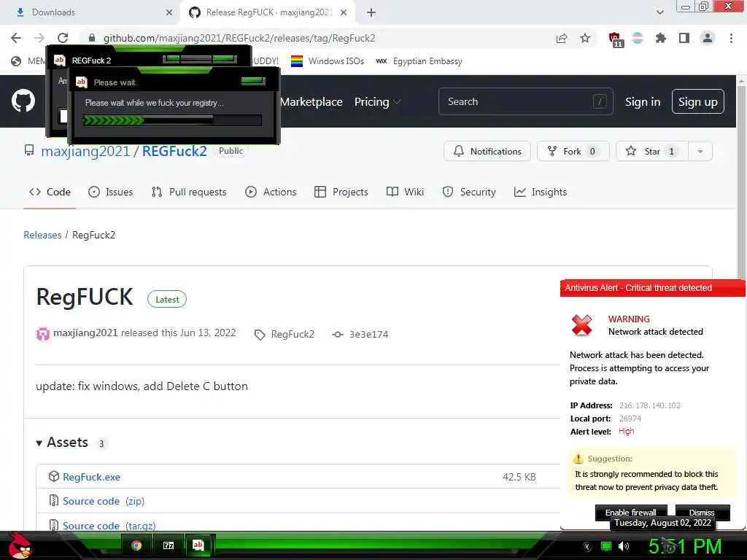Open the REGFuck2 repository link

[174, 152]
